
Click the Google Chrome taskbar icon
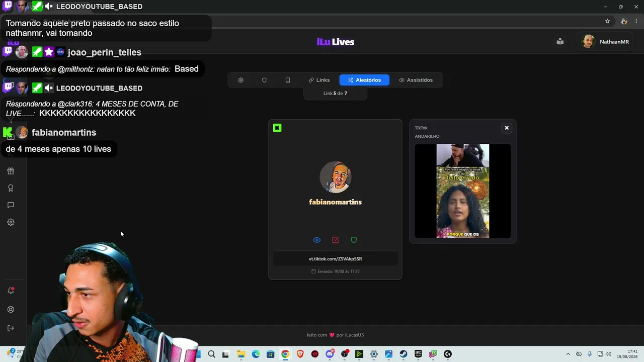(x=285, y=354)
